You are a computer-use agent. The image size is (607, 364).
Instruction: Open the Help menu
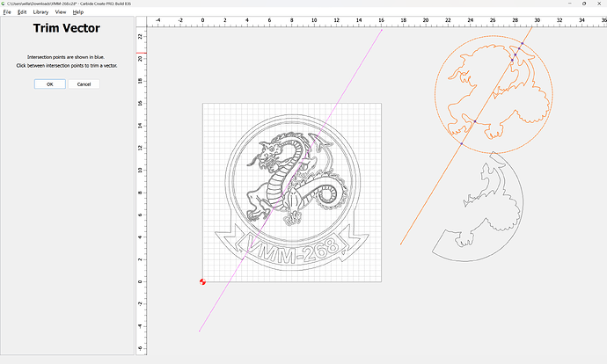78,12
